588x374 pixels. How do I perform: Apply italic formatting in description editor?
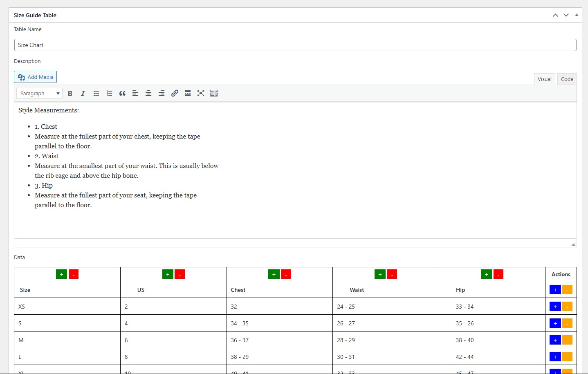point(83,93)
